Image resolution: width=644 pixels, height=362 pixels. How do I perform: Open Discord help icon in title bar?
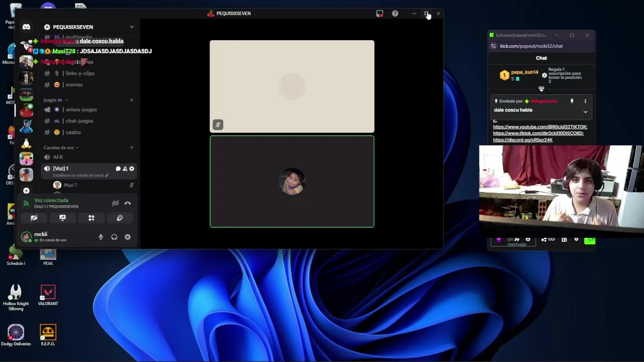[x=395, y=14]
